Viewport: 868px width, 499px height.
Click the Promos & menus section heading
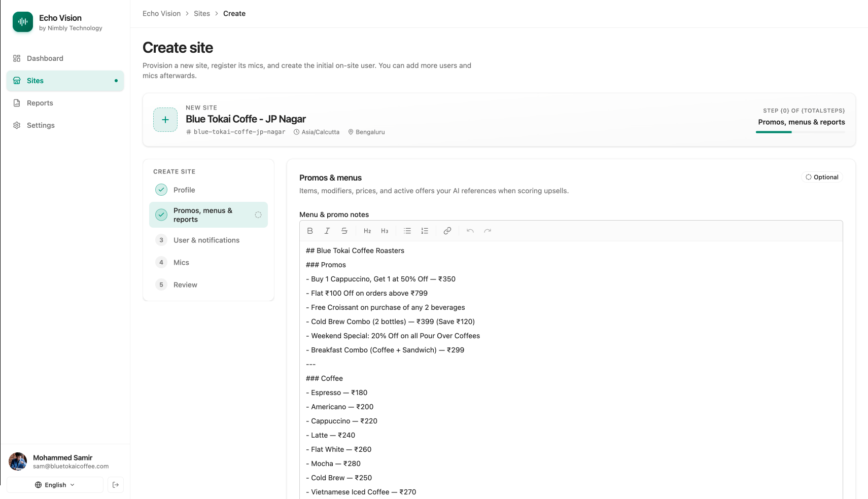tap(330, 178)
